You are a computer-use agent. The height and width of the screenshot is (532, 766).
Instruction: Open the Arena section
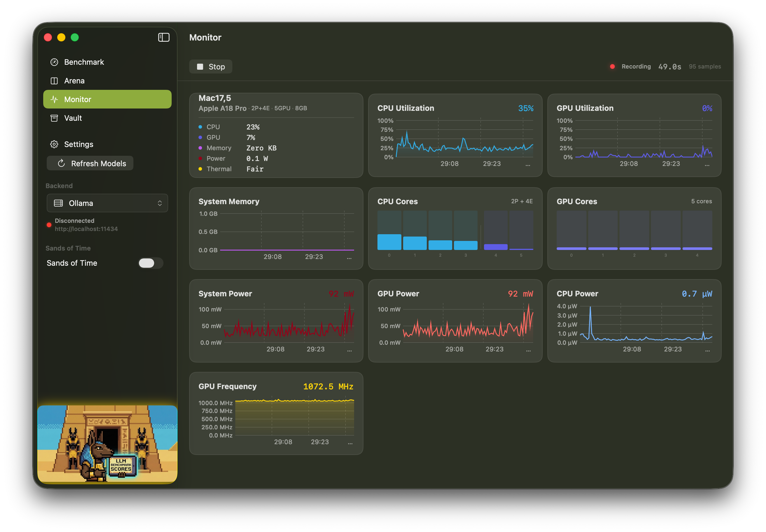(x=74, y=81)
